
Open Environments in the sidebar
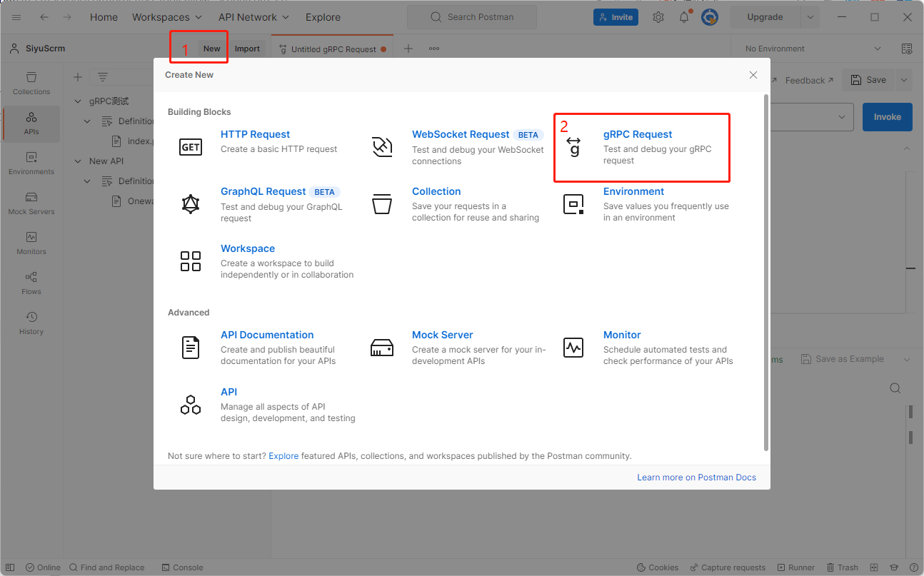(31, 163)
